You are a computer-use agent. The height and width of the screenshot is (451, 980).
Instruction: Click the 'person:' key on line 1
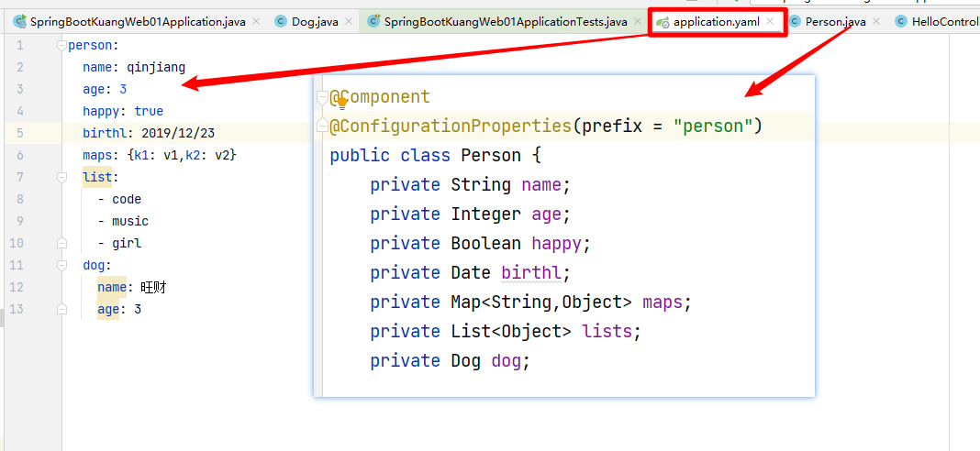click(x=93, y=45)
